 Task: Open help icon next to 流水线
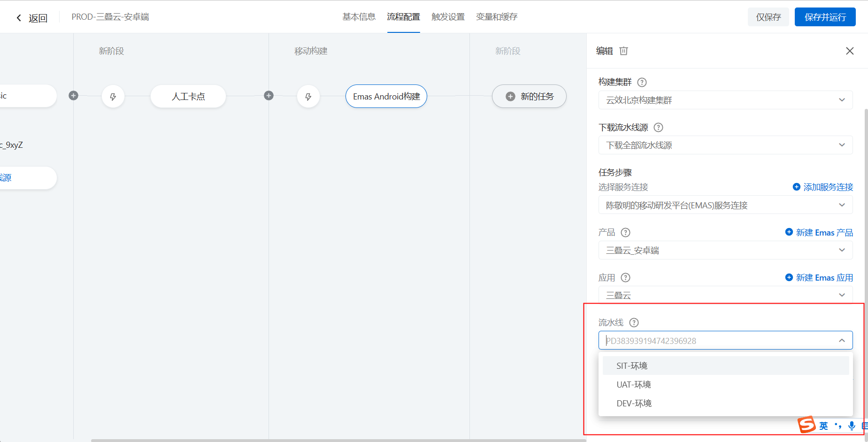pyautogui.click(x=634, y=322)
